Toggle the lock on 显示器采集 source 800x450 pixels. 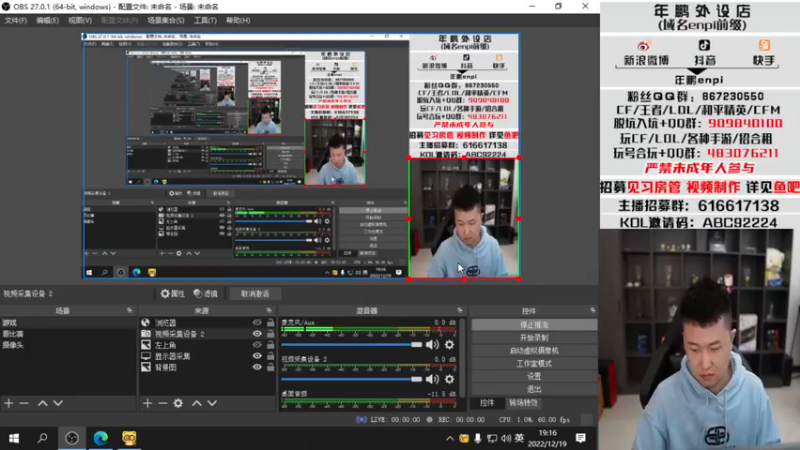[x=270, y=356]
